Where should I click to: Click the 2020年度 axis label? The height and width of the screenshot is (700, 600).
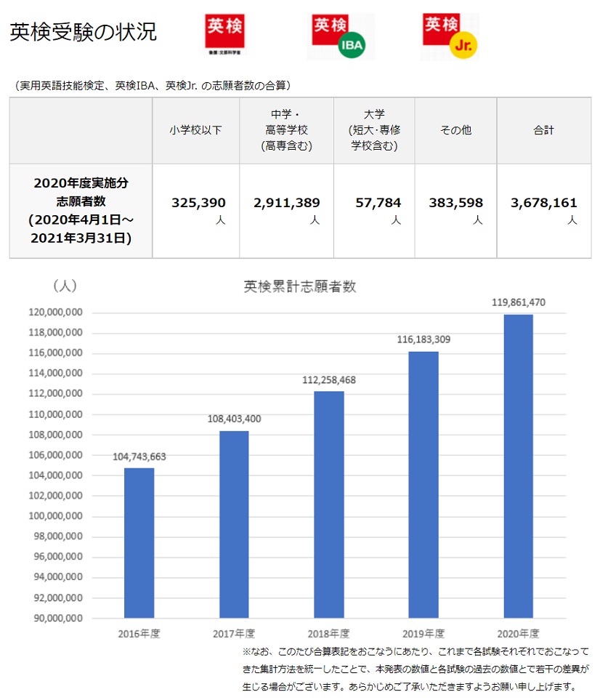(x=519, y=633)
